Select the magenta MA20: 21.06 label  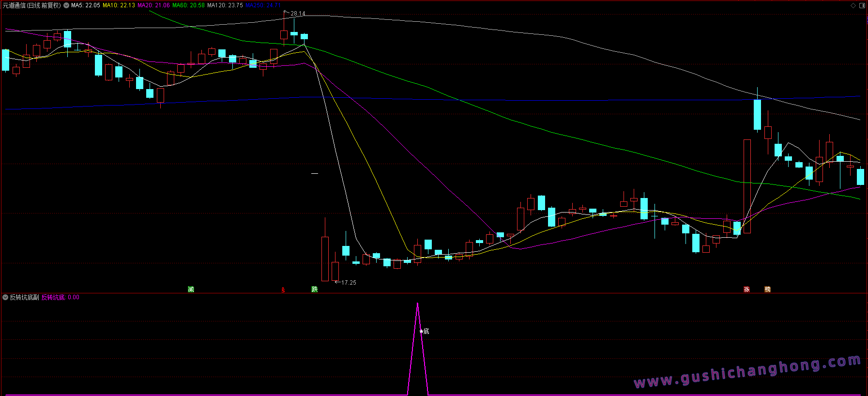tap(153, 5)
